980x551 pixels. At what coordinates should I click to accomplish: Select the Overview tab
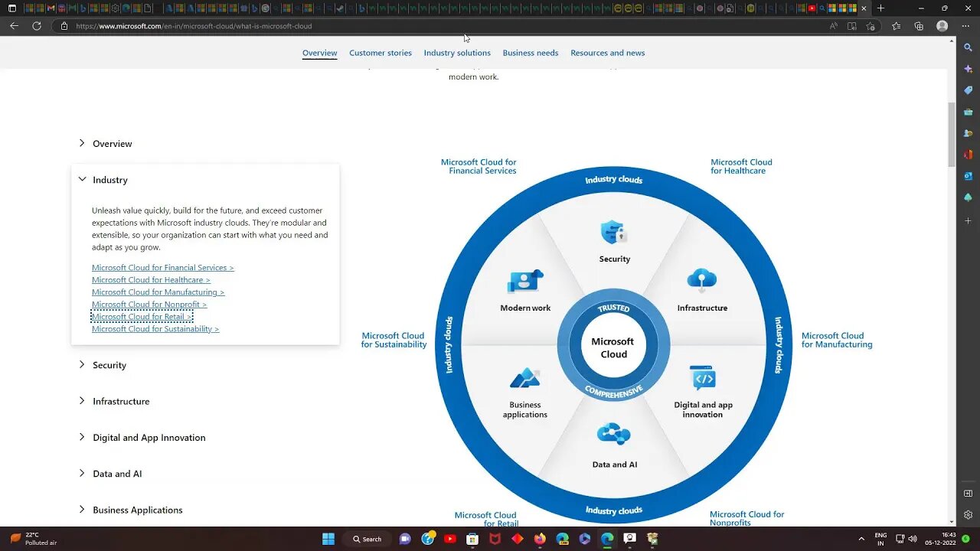(319, 53)
